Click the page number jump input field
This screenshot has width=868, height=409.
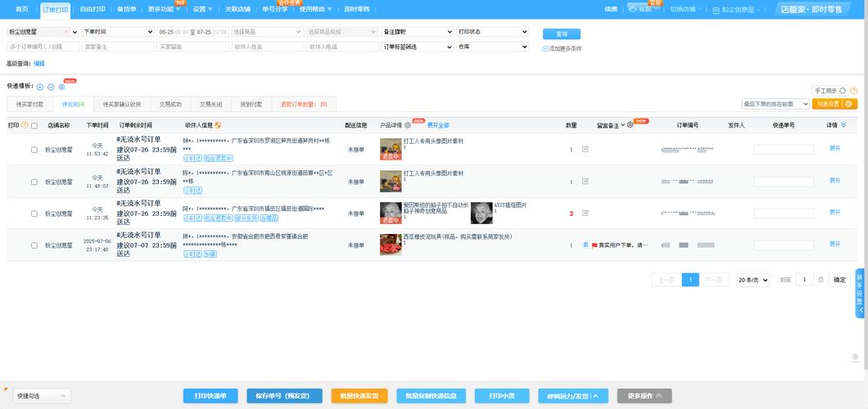click(804, 280)
